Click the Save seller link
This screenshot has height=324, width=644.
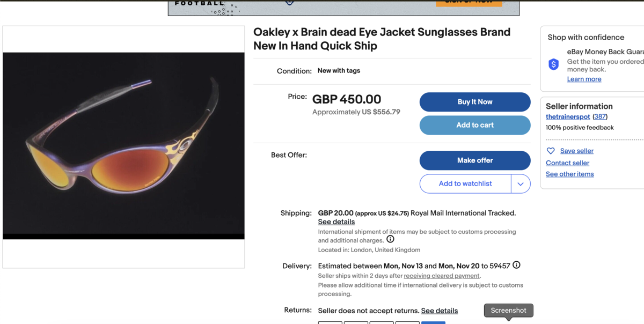click(576, 151)
